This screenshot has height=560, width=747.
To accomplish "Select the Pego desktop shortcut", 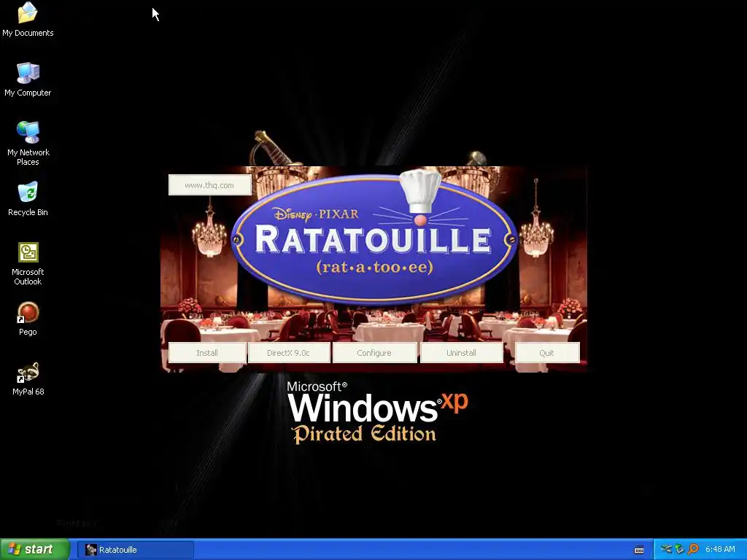I will pos(28,319).
